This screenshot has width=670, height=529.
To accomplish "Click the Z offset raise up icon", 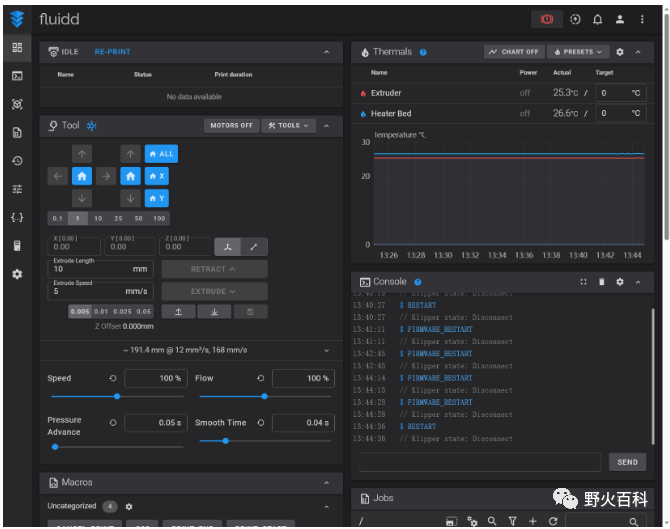I will coord(178,312).
